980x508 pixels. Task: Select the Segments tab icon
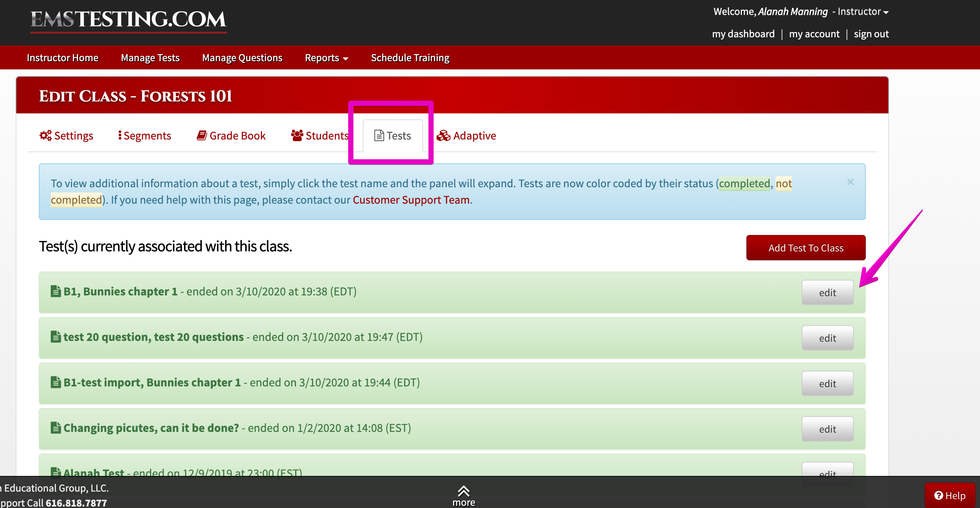pyautogui.click(x=120, y=135)
